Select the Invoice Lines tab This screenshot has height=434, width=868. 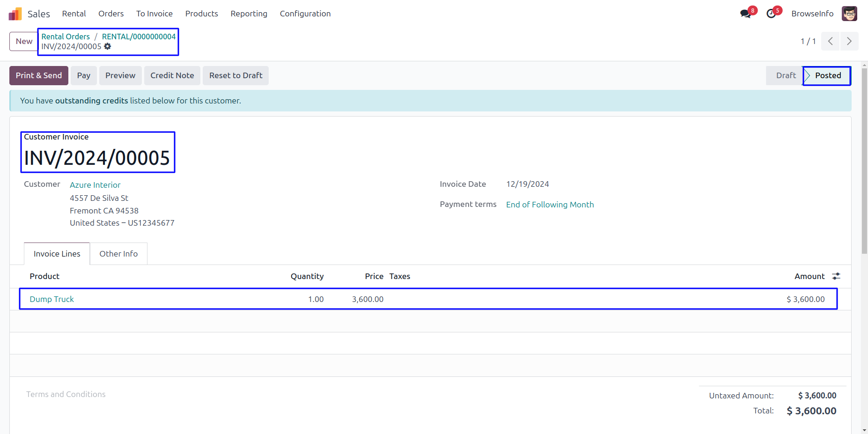[x=57, y=254]
